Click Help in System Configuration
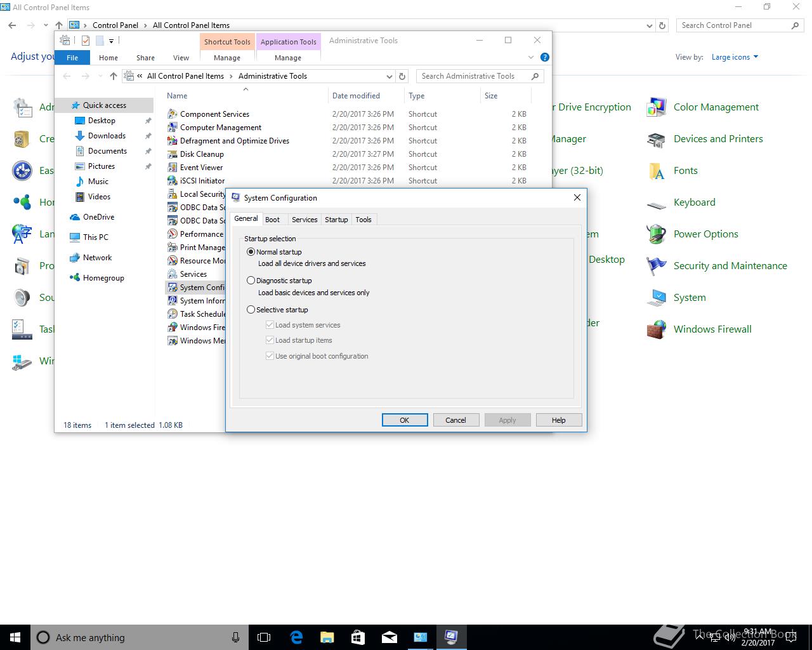812x650 pixels. (558, 420)
